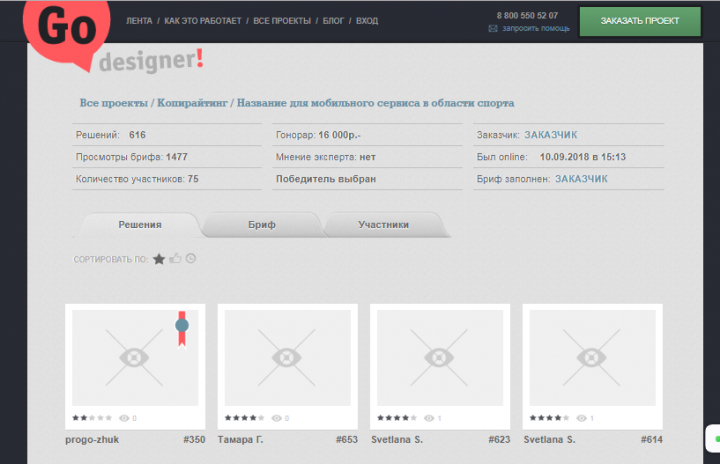Click Количество участников 75 value
Screen dimensions: 720x464
coord(193,179)
